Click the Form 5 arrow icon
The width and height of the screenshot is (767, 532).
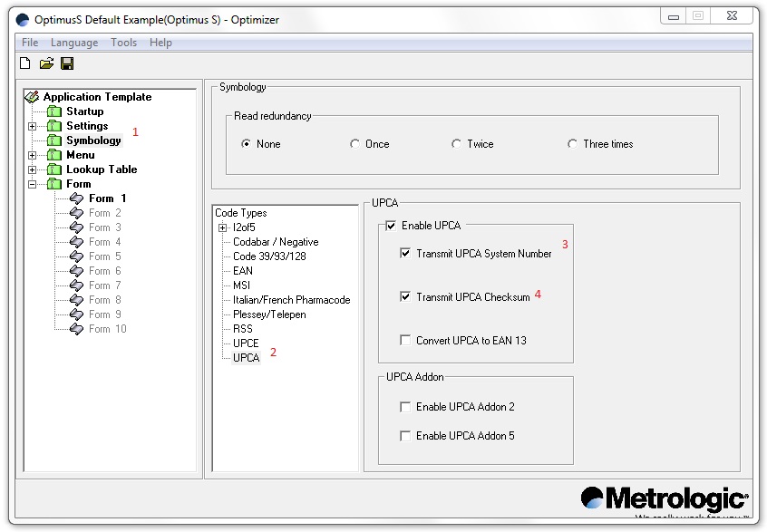point(76,256)
